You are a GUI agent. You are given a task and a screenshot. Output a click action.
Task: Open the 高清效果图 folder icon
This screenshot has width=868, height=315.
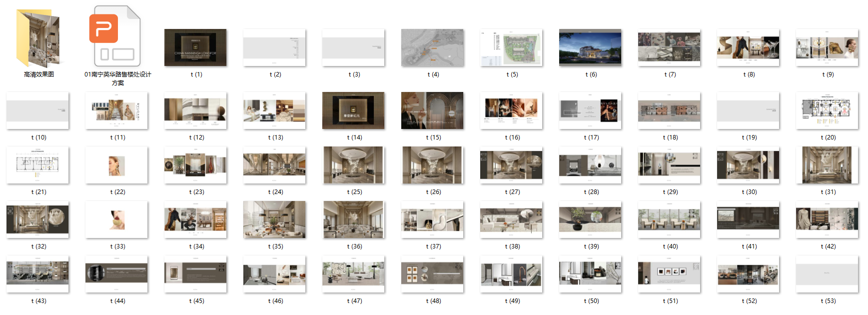(38, 38)
